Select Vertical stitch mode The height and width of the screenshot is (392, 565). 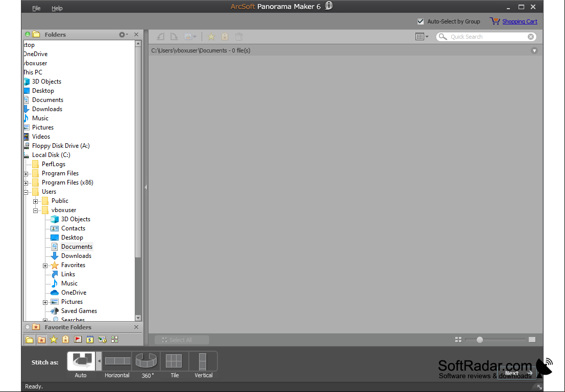click(x=203, y=361)
